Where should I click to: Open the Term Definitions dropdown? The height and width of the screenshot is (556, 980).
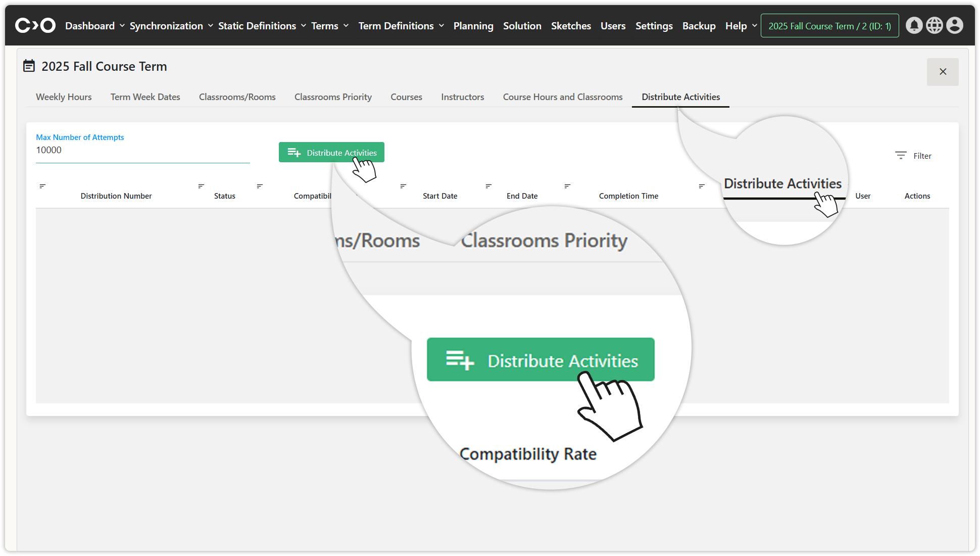401,26
